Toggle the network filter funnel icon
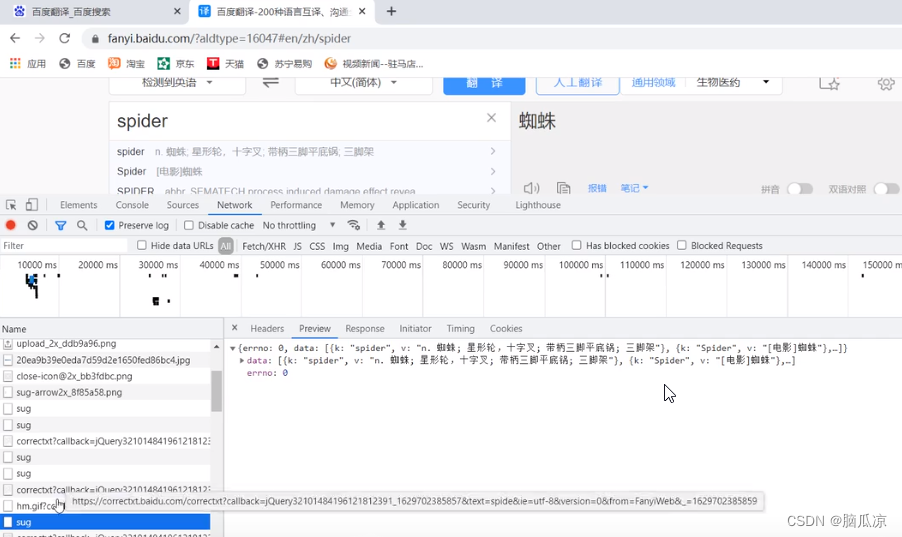 coord(60,226)
